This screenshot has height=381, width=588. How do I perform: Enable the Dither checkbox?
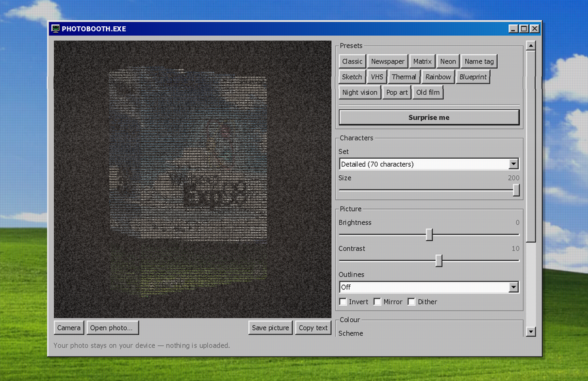tap(412, 302)
